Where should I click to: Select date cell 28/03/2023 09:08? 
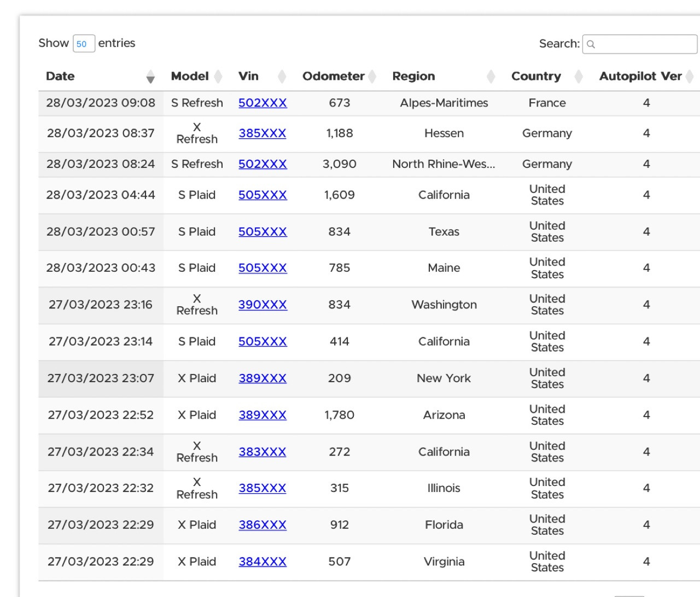tap(101, 103)
